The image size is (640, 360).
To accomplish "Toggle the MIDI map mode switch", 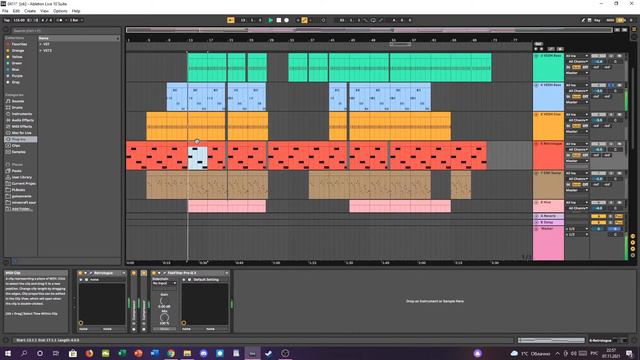I will pos(610,20).
